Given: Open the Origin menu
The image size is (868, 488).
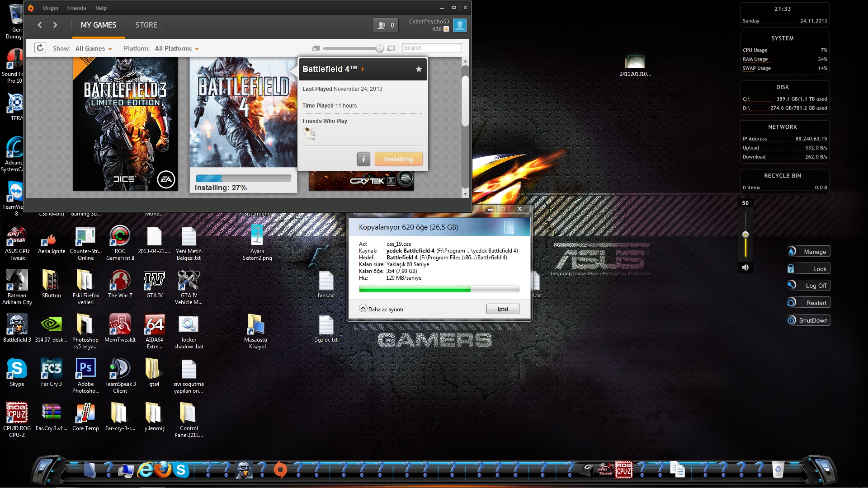Looking at the screenshot, I should [50, 8].
